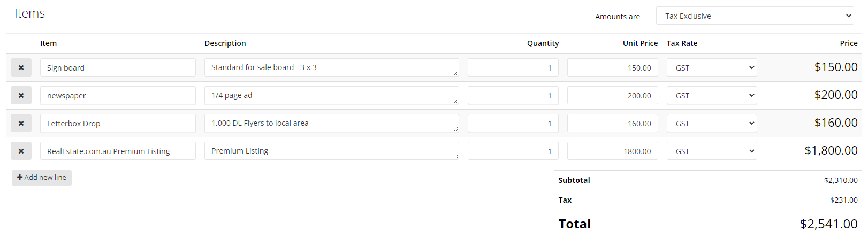Open the Tax Exclusive amounts dropdown
The height and width of the screenshot is (237, 868).
[755, 16]
